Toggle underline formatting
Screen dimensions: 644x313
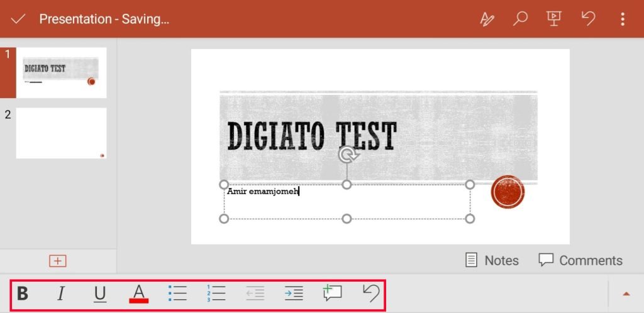point(100,294)
